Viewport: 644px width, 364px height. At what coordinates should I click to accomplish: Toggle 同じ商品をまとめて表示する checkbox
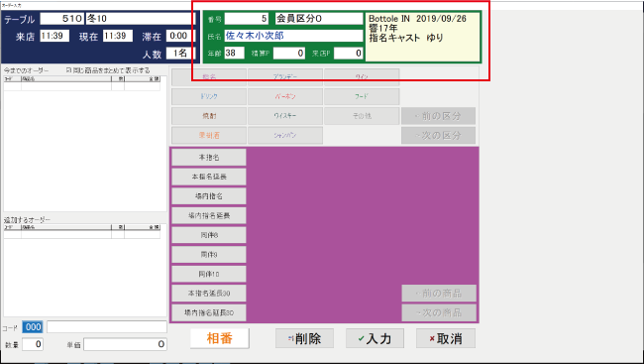[69, 70]
